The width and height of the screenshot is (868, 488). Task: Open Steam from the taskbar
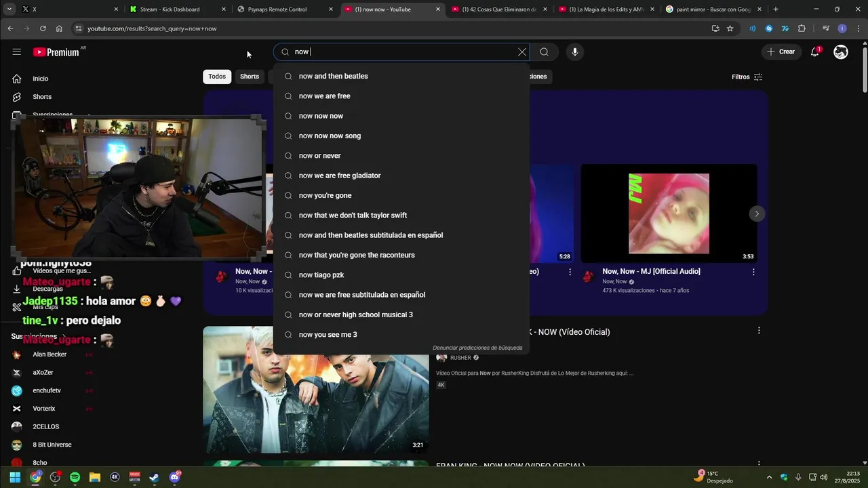(155, 477)
